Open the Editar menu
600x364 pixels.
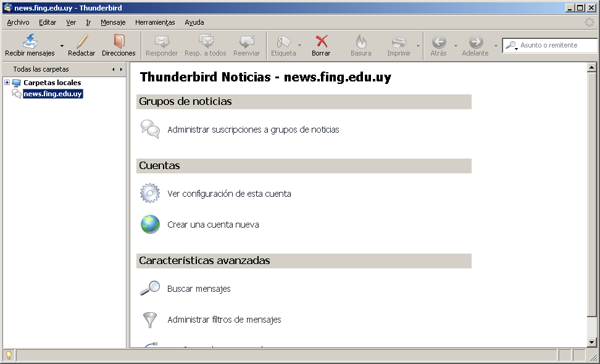[48, 22]
